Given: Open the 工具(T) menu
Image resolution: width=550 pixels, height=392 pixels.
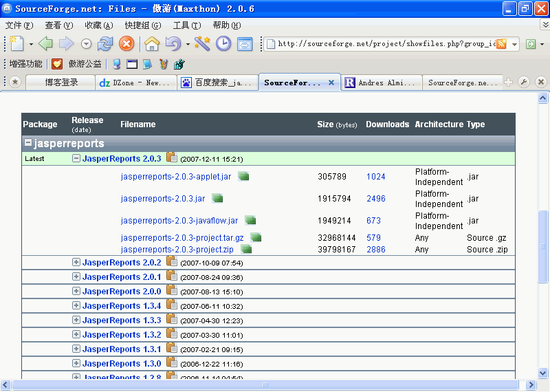Looking at the screenshot, I should click(187, 25).
